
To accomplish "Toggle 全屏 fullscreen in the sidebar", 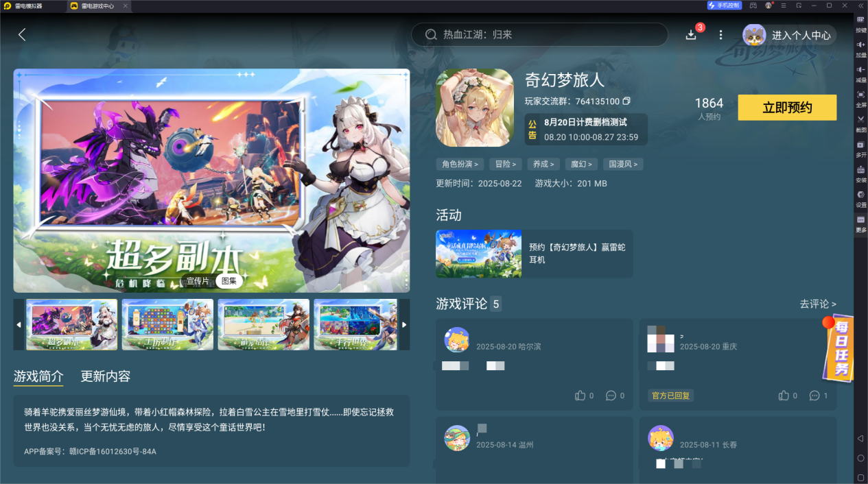I will (x=860, y=98).
